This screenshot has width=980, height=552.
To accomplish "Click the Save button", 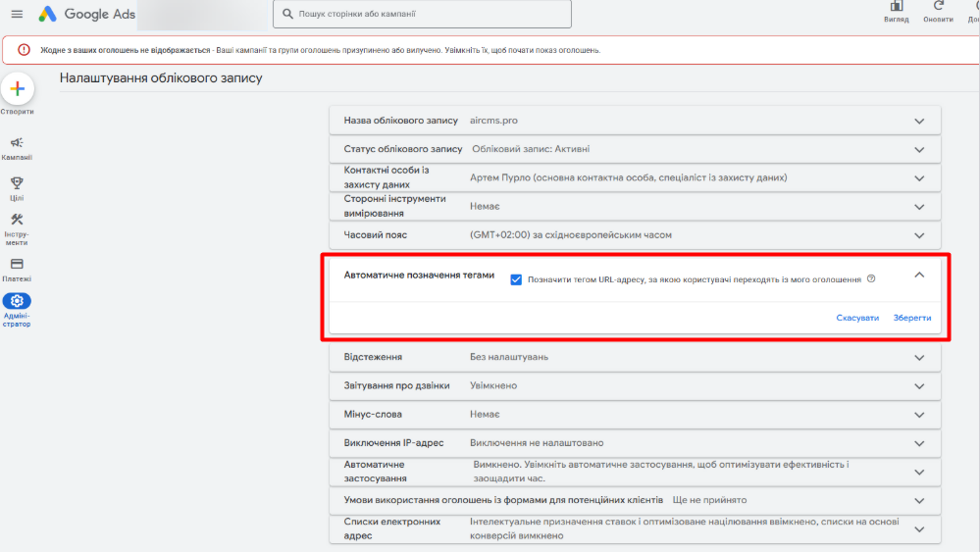I will pos(912,318).
